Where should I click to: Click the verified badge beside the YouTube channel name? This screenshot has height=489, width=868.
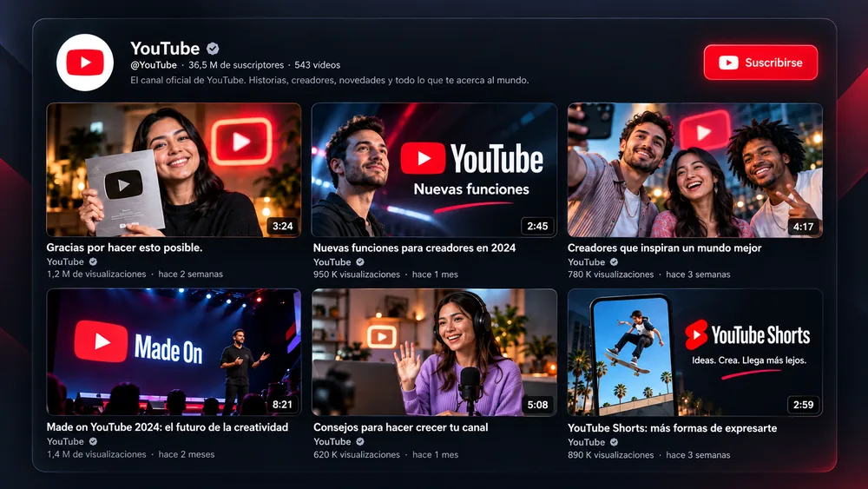(x=214, y=49)
